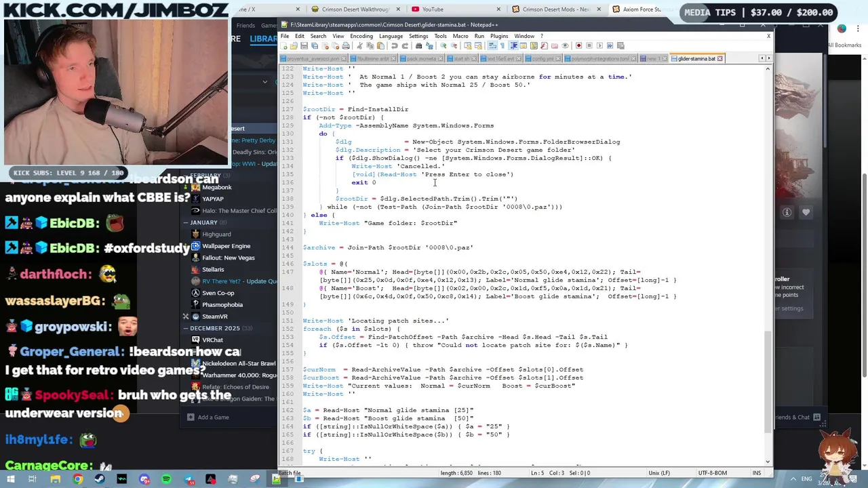The image size is (868, 488).
Task: Click the Open file toolbar icon
Action: pyautogui.click(x=294, y=45)
